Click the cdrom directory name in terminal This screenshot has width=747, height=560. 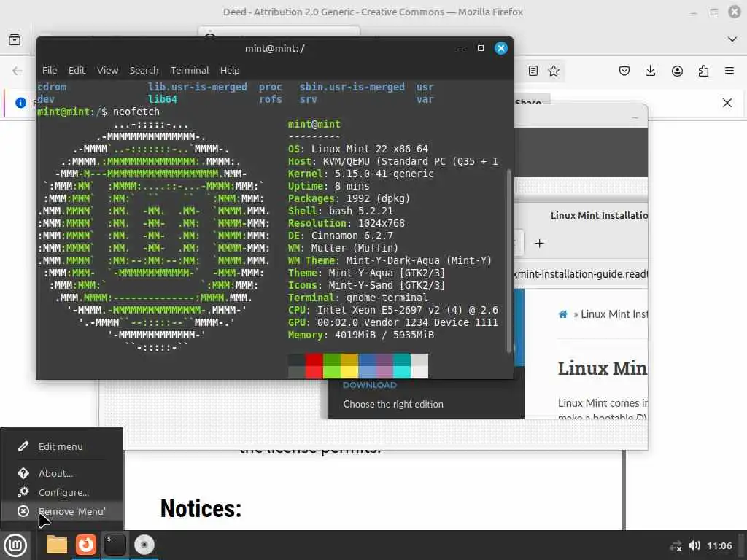(x=52, y=87)
